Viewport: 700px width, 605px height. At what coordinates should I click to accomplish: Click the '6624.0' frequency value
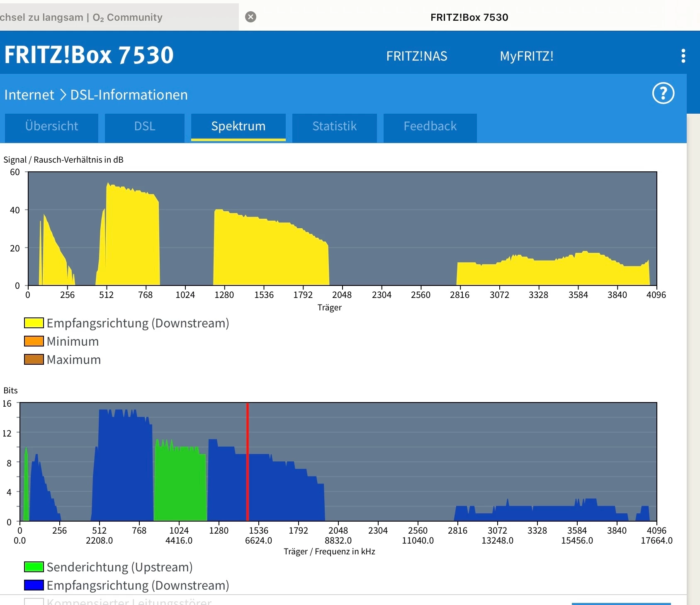(259, 541)
